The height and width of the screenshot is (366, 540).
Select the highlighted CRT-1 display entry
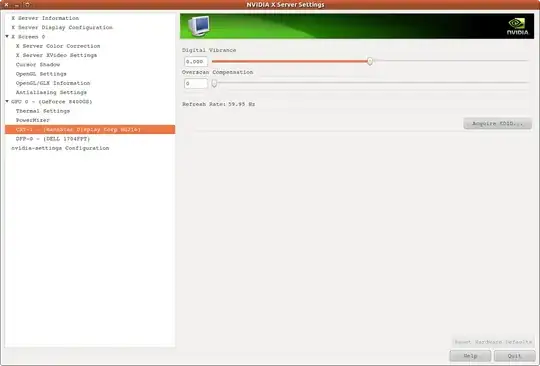click(x=90, y=129)
